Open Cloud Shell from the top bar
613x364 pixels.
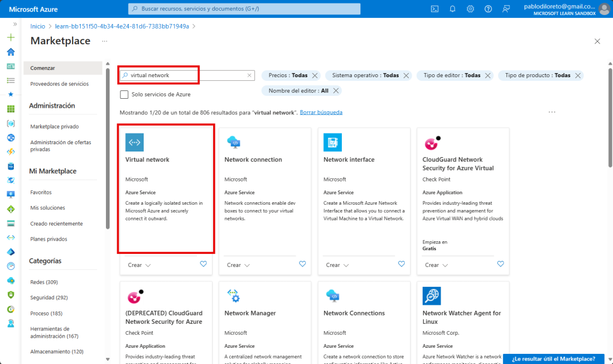435,8
